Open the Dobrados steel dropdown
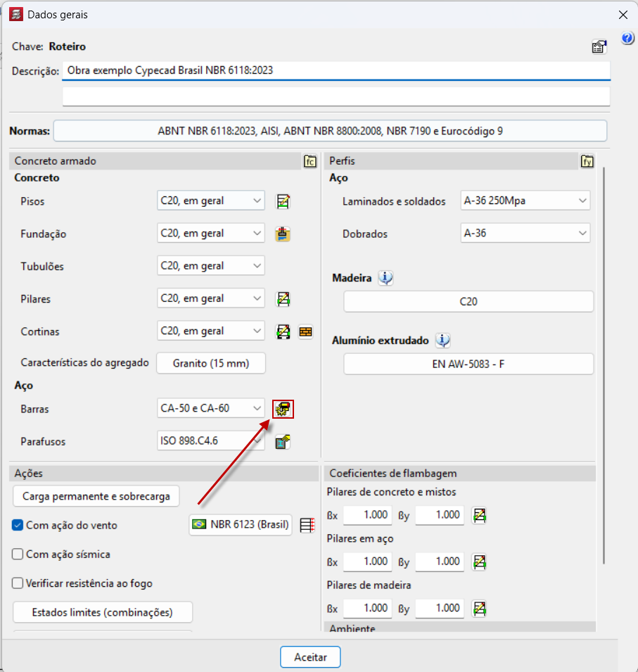638x672 pixels. pyautogui.click(x=525, y=233)
